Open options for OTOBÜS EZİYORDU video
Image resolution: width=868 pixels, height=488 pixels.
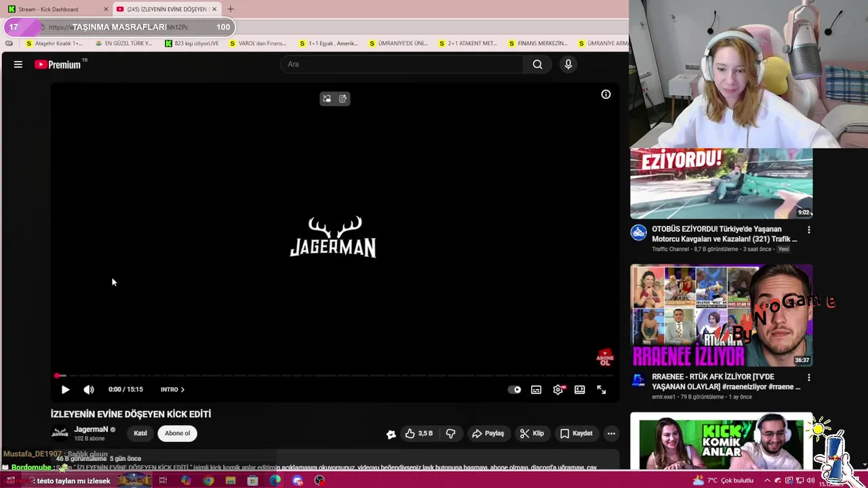pos(808,230)
